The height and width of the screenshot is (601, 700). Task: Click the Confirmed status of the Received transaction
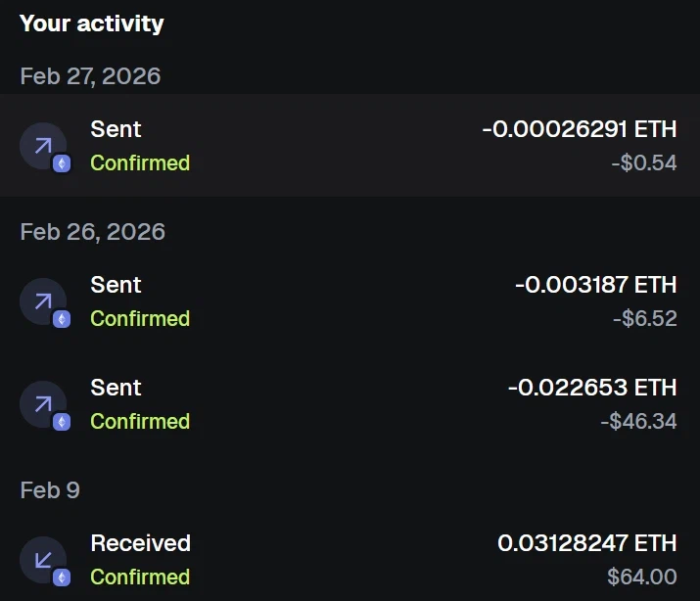(140, 578)
